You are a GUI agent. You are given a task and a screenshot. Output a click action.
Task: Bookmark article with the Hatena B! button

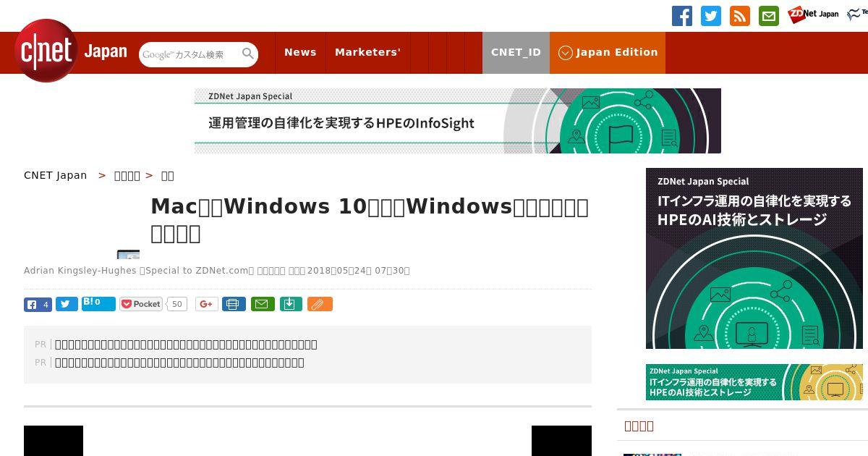pos(98,304)
